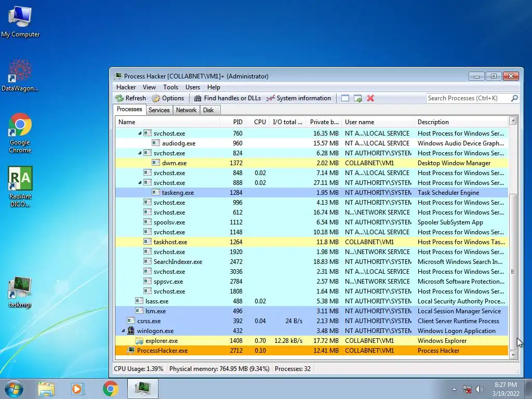
Task: Click the find window toolbar icon
Action: [x=345, y=98]
